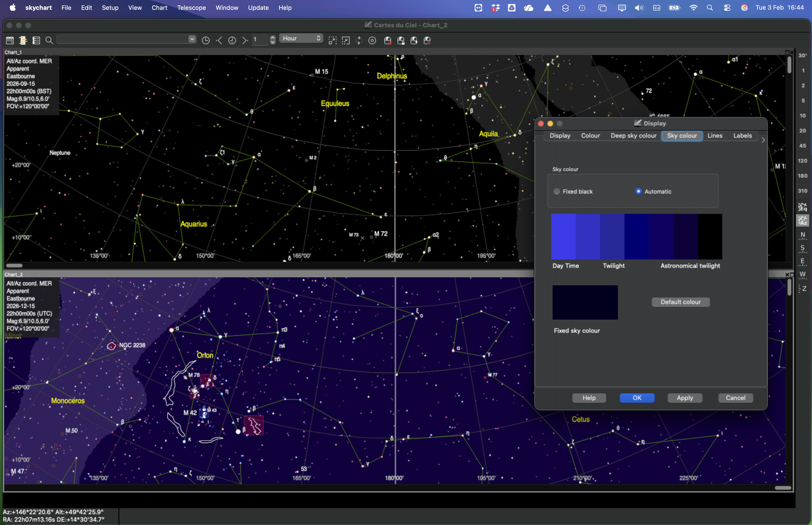Select the Fixed black radio button
Screen dimensions: 812x525
point(557,192)
